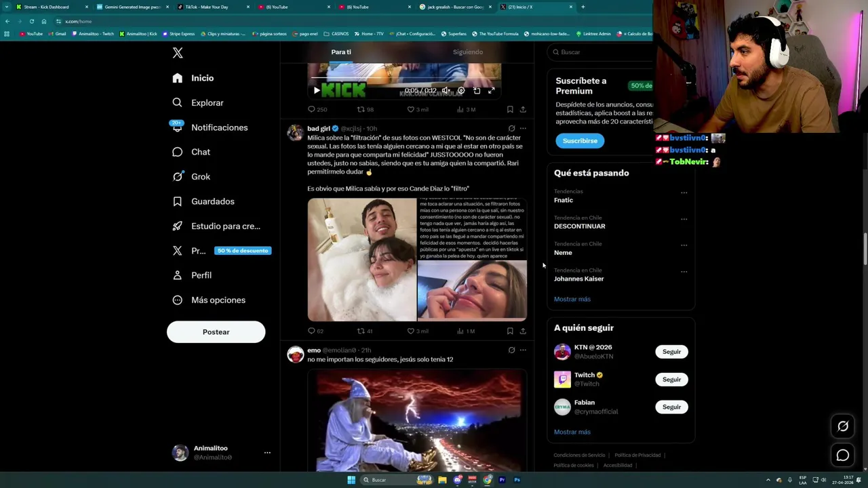This screenshot has height=488, width=868.
Task: Click the Suscribirse Premium button
Action: tap(580, 141)
